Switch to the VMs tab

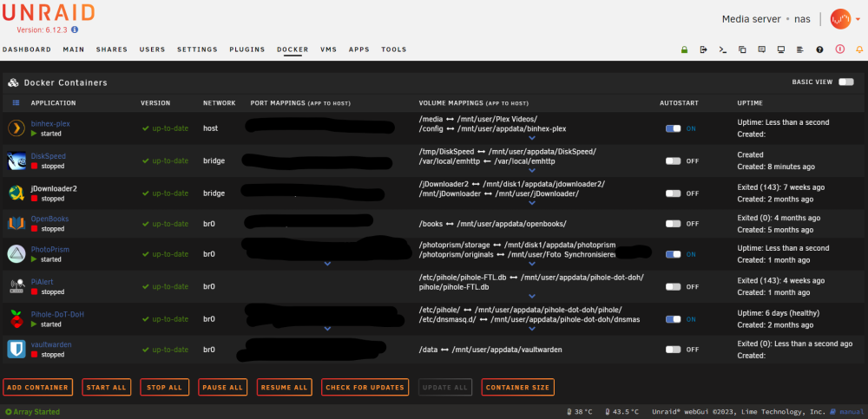point(329,49)
